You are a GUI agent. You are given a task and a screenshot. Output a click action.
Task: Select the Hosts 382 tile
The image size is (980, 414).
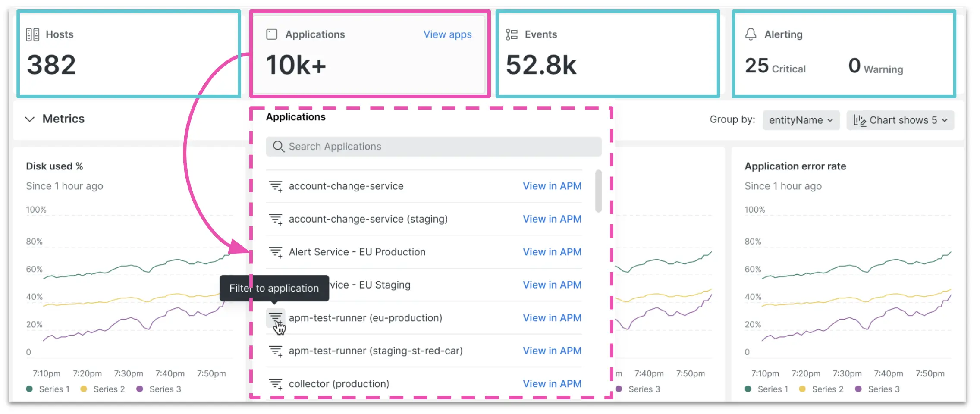click(x=129, y=54)
